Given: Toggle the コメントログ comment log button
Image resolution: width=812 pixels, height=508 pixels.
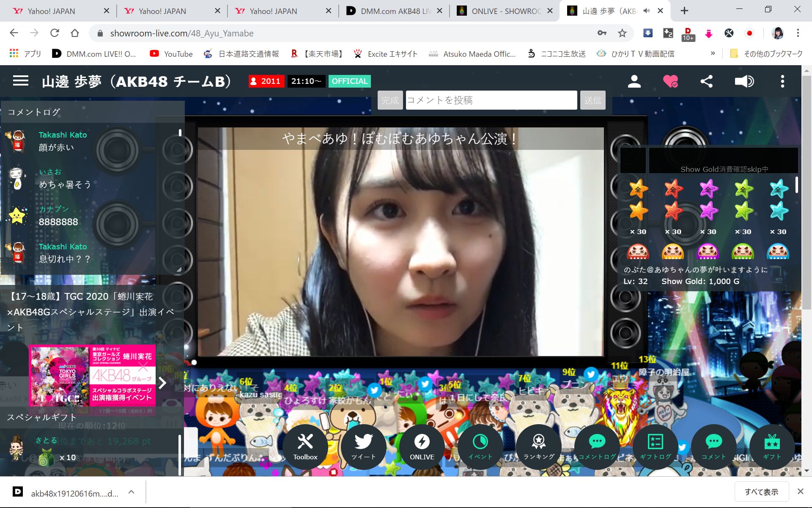Looking at the screenshot, I should point(597,447).
